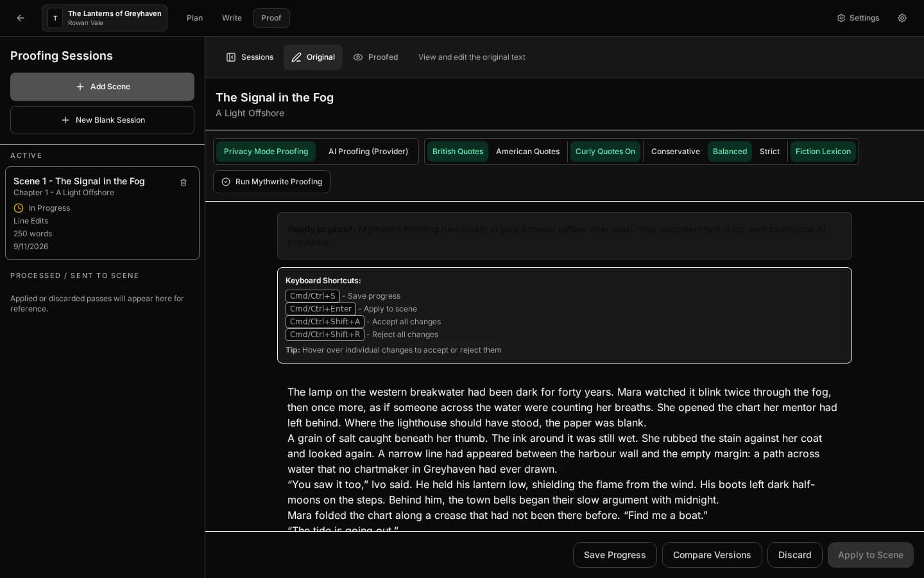
Task: Click the date 9/11/2026
Action: [x=31, y=247]
